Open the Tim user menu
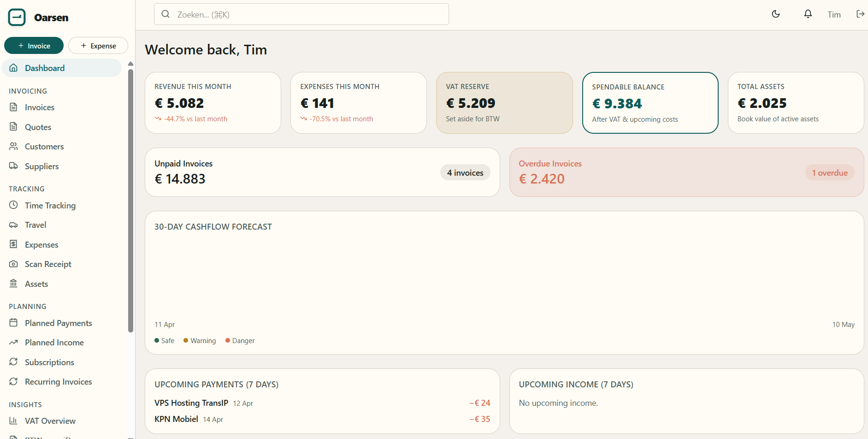This screenshot has height=439, width=868. click(834, 14)
